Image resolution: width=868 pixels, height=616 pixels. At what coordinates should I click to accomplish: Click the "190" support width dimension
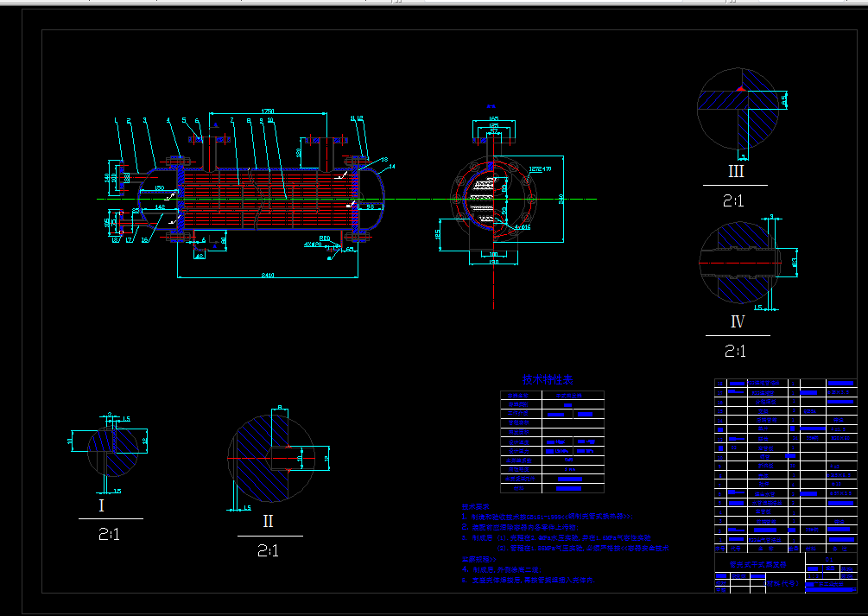pyautogui.click(x=494, y=262)
